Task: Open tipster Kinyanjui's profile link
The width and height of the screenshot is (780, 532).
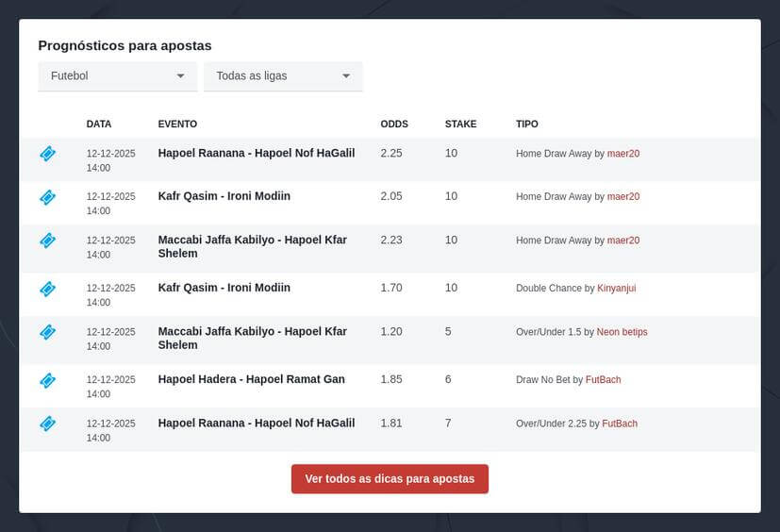Action: click(x=616, y=289)
